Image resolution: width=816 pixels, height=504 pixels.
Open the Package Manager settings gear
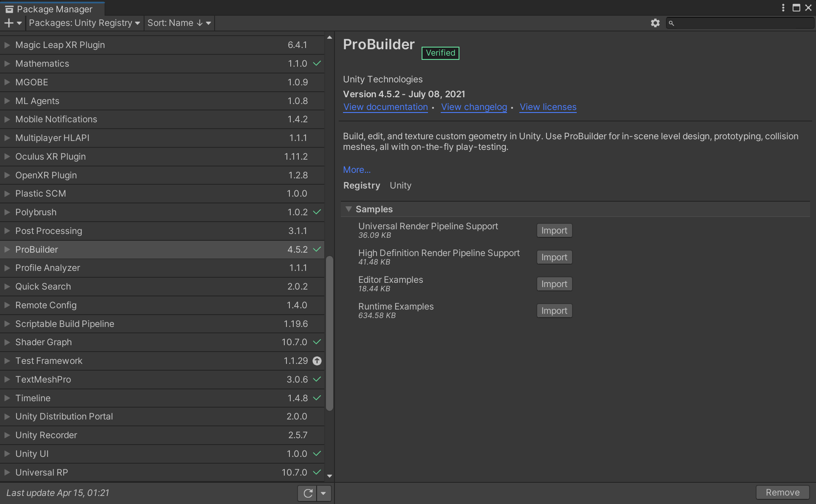click(655, 23)
